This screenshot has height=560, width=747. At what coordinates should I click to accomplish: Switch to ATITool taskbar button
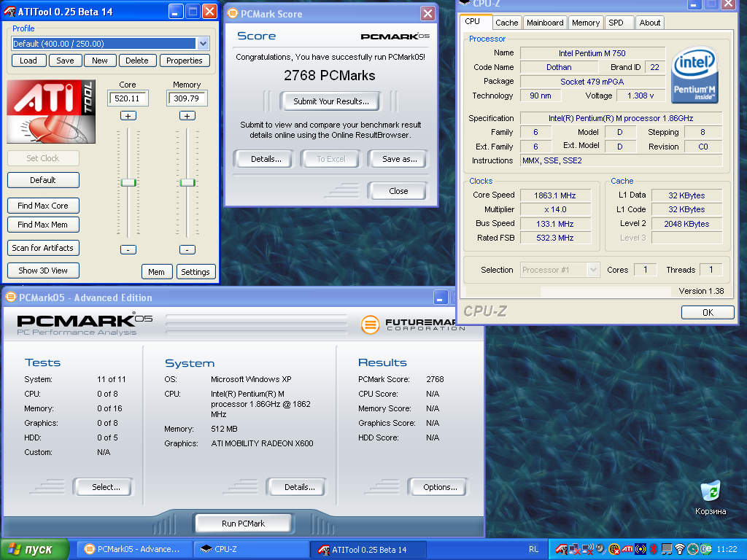(x=368, y=549)
